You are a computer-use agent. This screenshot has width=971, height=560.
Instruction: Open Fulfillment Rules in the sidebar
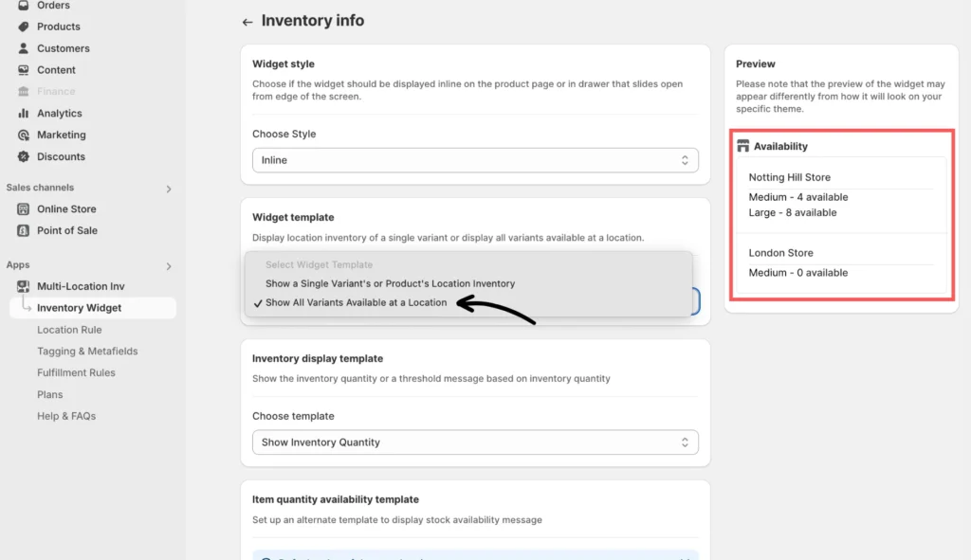click(76, 373)
